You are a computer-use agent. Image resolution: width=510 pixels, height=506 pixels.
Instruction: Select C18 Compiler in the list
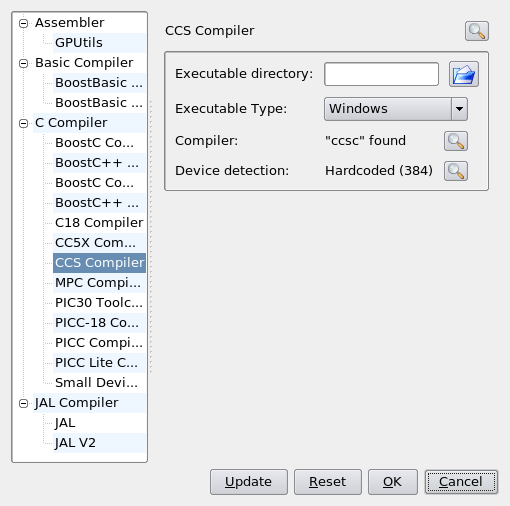tap(99, 223)
